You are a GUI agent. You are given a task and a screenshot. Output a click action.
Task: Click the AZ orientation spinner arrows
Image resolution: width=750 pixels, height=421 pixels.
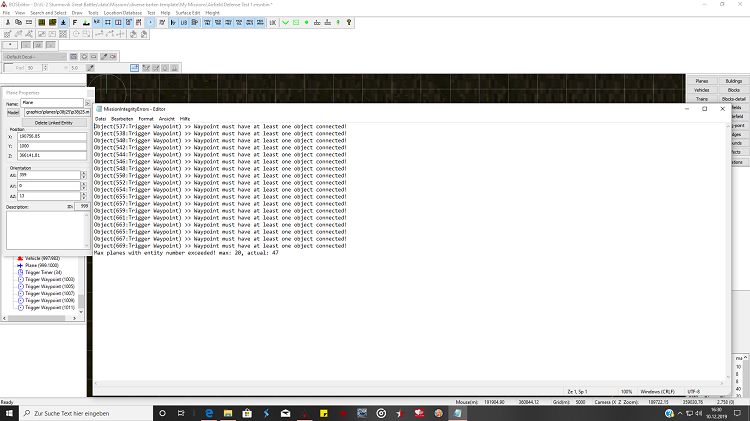click(84, 196)
